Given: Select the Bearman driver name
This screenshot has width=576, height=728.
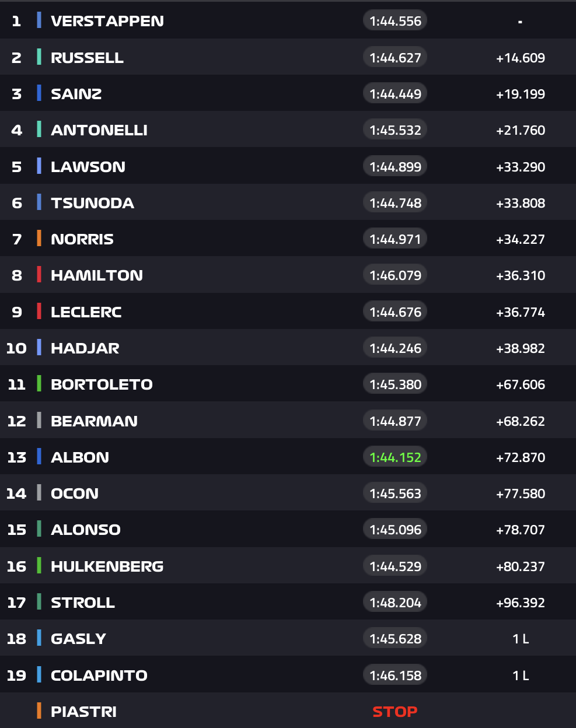Looking at the screenshot, I should pyautogui.click(x=94, y=421).
